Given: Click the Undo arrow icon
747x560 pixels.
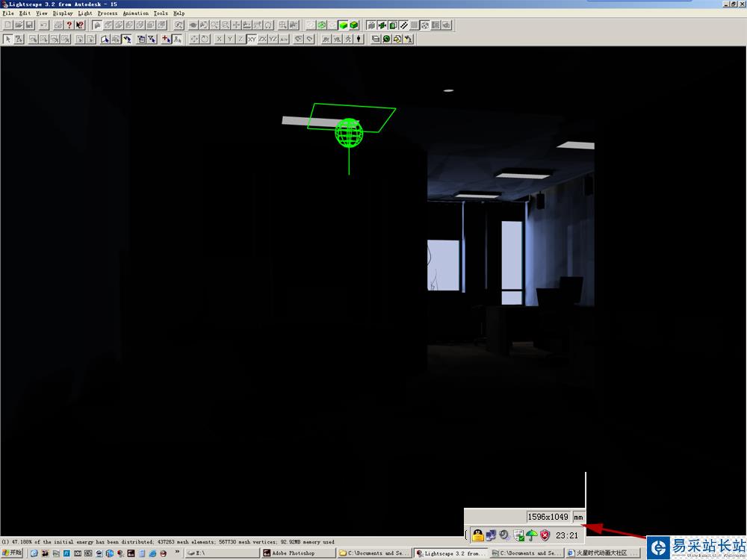Looking at the screenshot, I should (44, 25).
